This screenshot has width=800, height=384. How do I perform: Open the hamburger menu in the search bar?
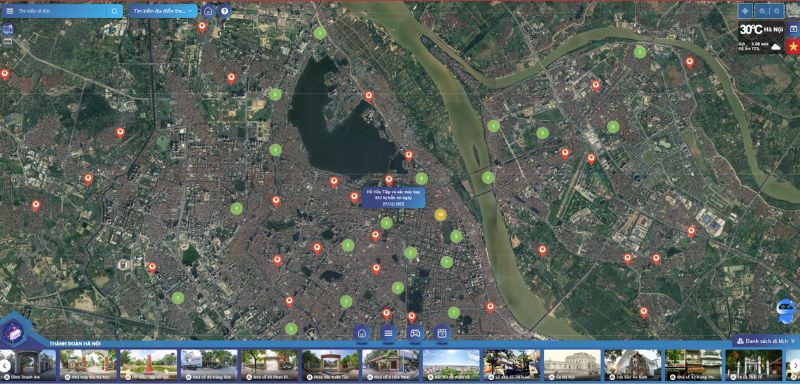click(x=10, y=11)
